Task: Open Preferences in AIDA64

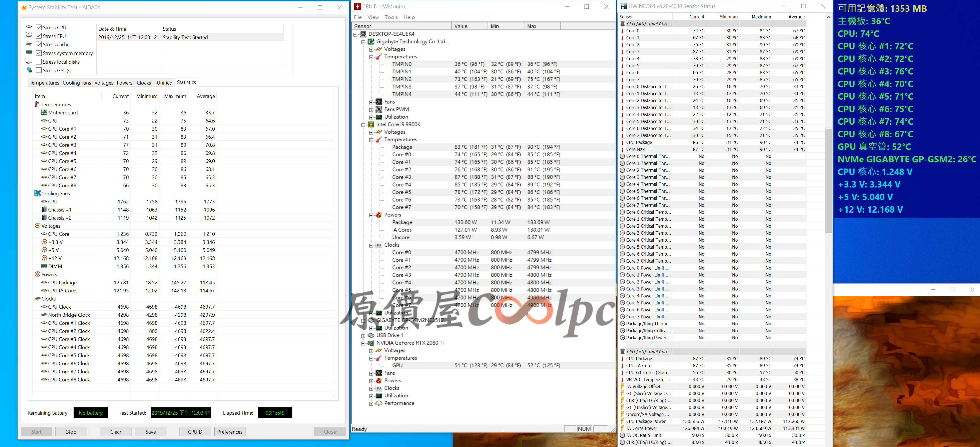Action: tap(230, 432)
